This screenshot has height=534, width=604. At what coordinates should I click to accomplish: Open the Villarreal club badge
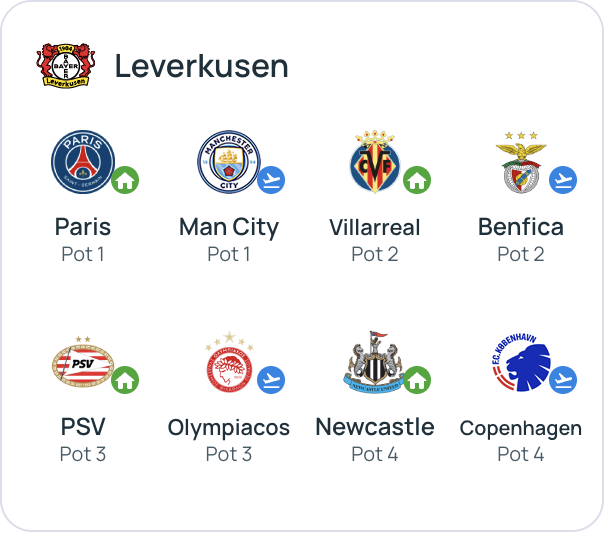(x=375, y=161)
